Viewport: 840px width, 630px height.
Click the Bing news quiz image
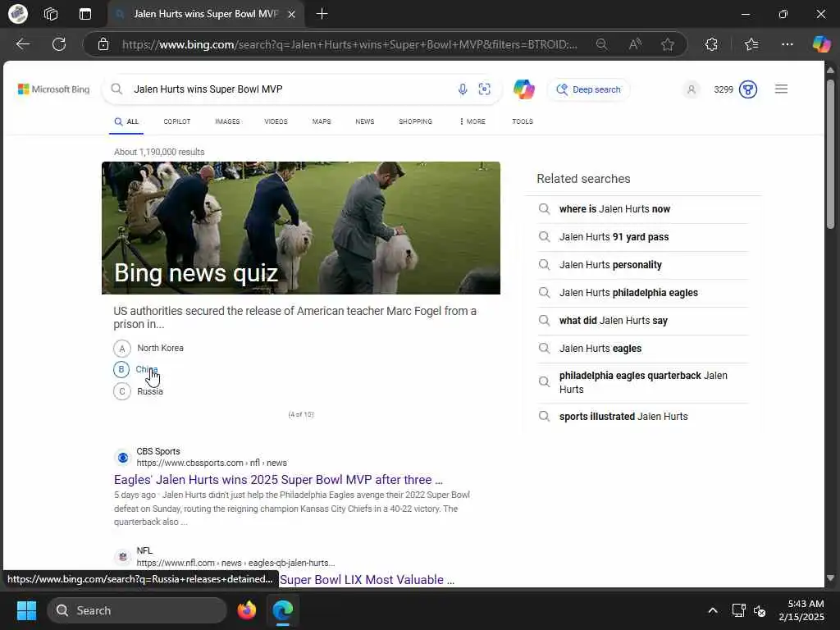click(301, 228)
